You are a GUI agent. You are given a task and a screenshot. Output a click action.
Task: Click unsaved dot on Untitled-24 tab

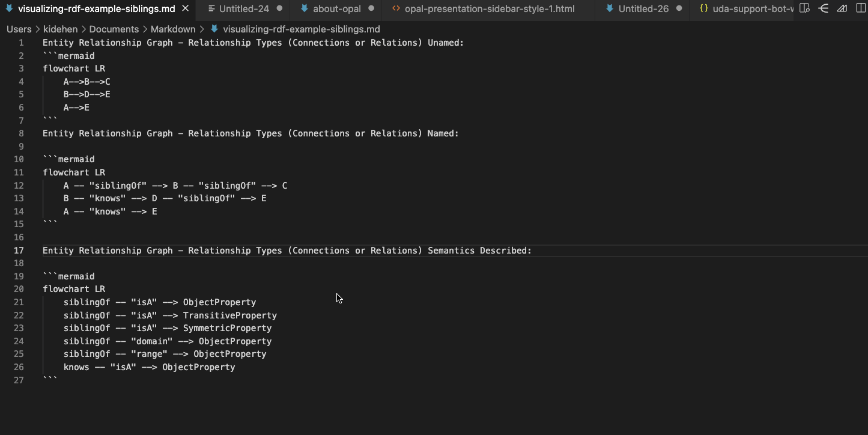[279, 8]
